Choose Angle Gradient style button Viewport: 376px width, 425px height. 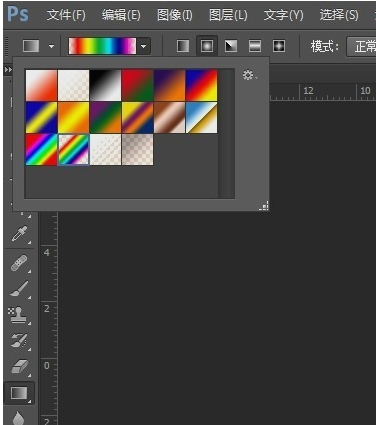click(x=231, y=46)
